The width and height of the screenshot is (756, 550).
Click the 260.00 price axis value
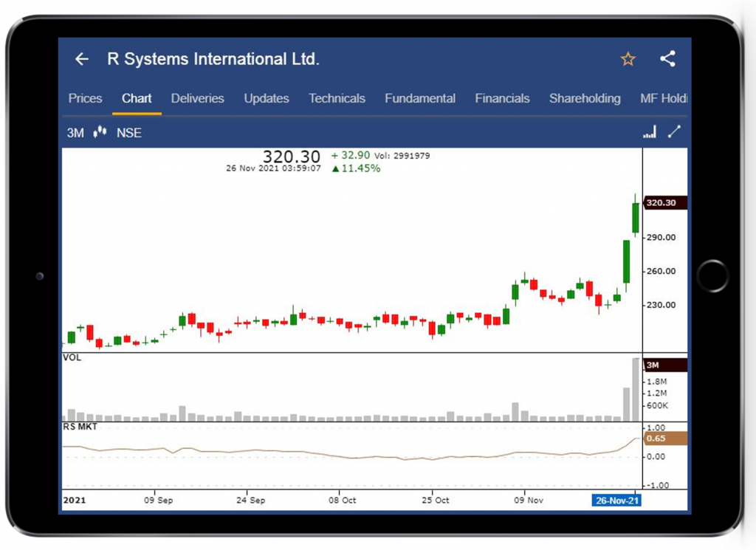pyautogui.click(x=661, y=271)
